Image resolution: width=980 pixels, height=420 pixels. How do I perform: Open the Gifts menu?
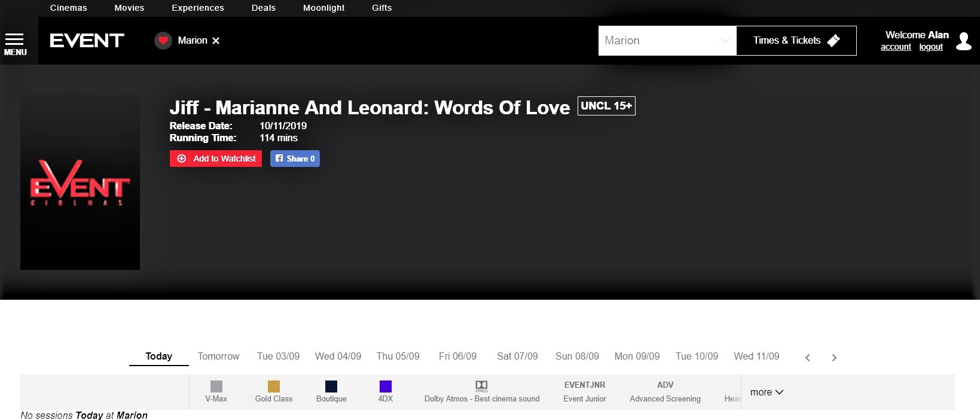382,8
